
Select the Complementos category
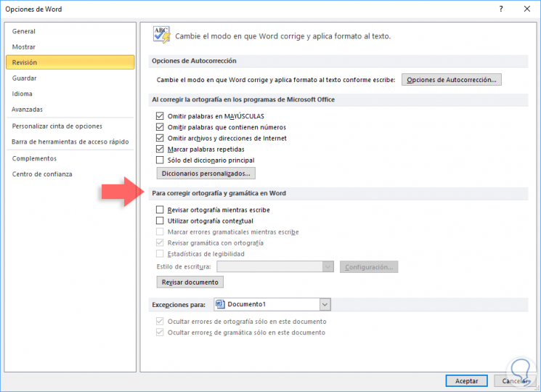coord(70,158)
